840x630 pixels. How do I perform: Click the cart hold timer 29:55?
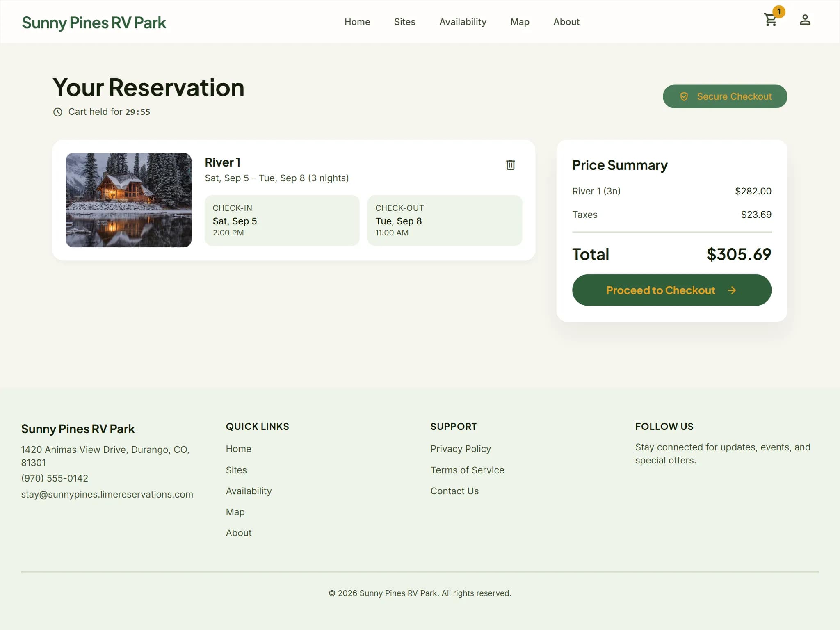[x=138, y=112]
